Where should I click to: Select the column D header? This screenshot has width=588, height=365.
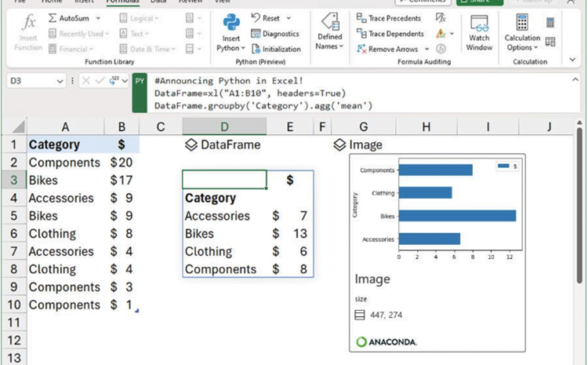(224, 126)
